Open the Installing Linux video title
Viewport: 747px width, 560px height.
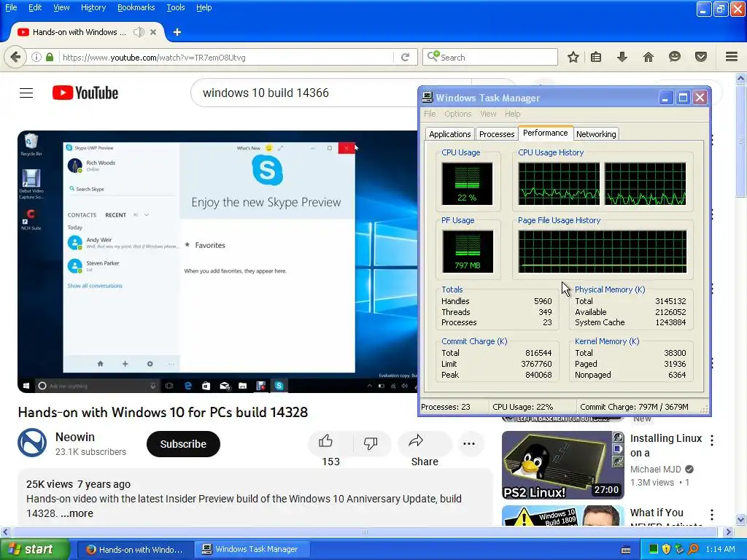665,446
